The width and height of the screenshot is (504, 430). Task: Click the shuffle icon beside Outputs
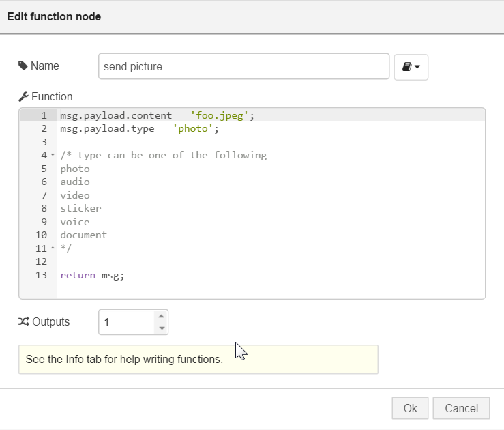[23, 322]
